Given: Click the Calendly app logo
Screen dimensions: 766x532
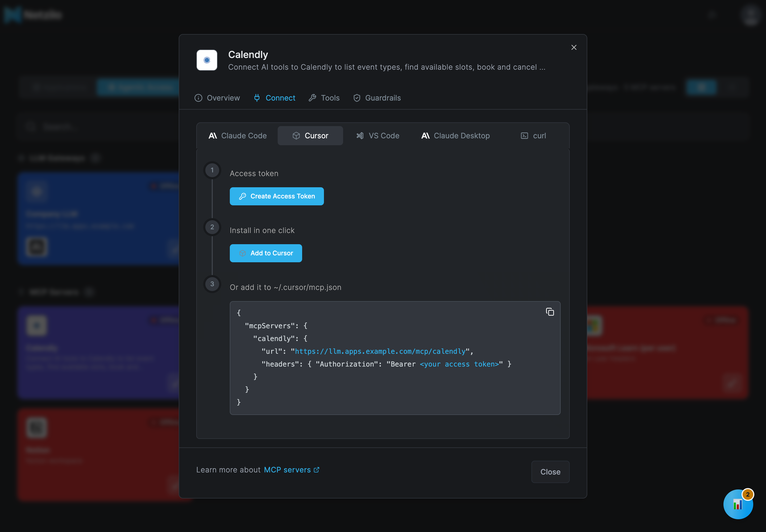Looking at the screenshot, I should (207, 60).
